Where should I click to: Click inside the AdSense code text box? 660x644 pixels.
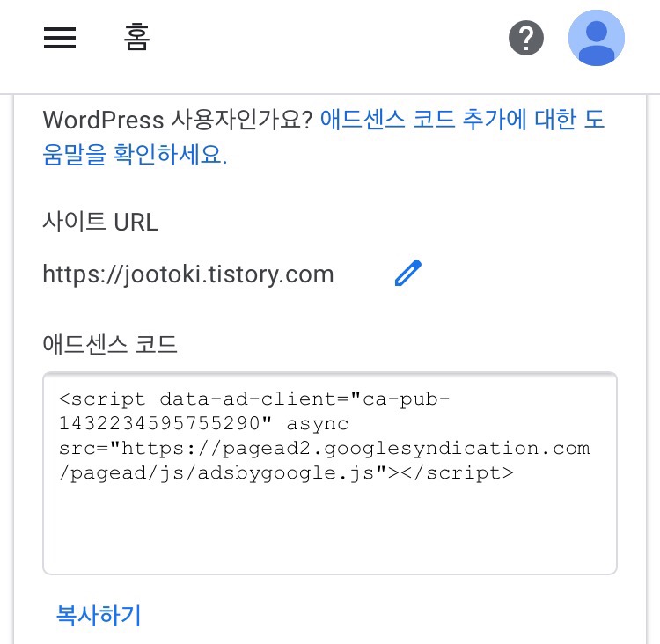330,473
